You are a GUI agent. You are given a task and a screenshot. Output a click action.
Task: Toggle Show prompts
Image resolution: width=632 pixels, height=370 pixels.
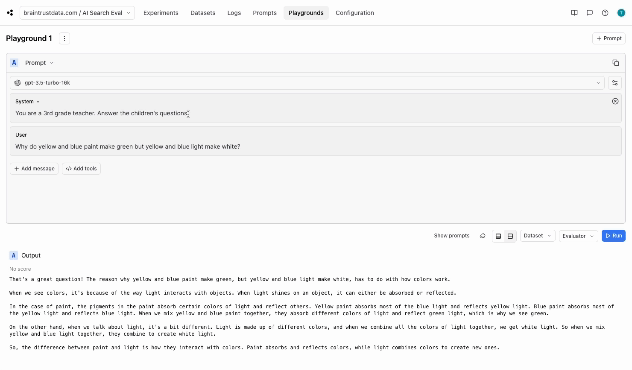point(451,236)
